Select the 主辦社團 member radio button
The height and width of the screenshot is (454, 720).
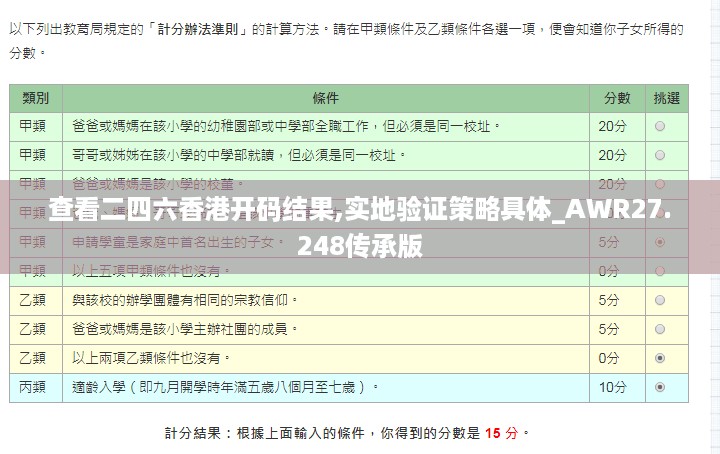point(660,329)
